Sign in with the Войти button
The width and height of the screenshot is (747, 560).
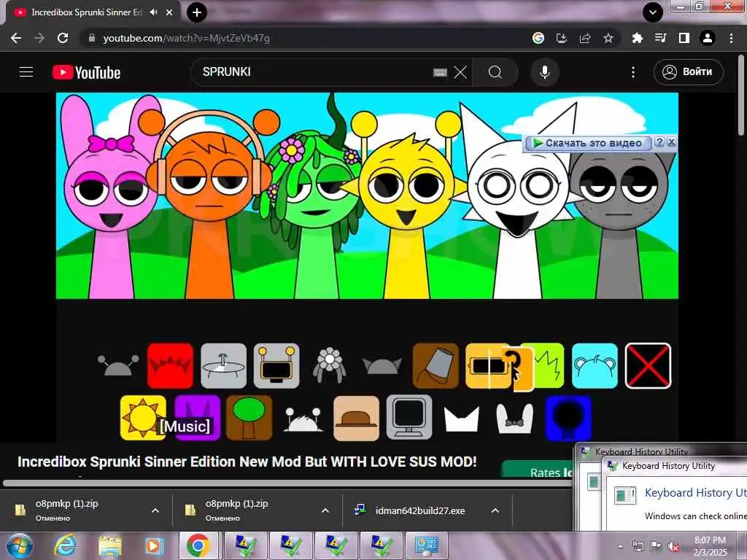pos(689,72)
